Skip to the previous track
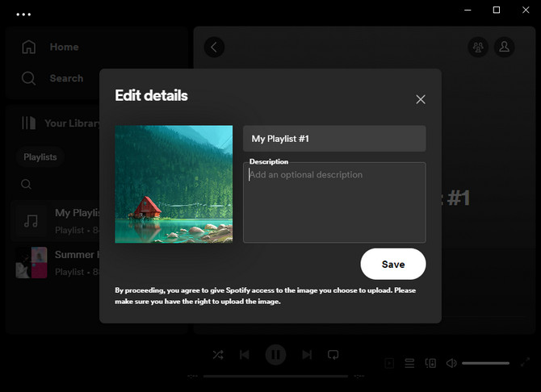The image size is (541, 392). [x=245, y=354]
